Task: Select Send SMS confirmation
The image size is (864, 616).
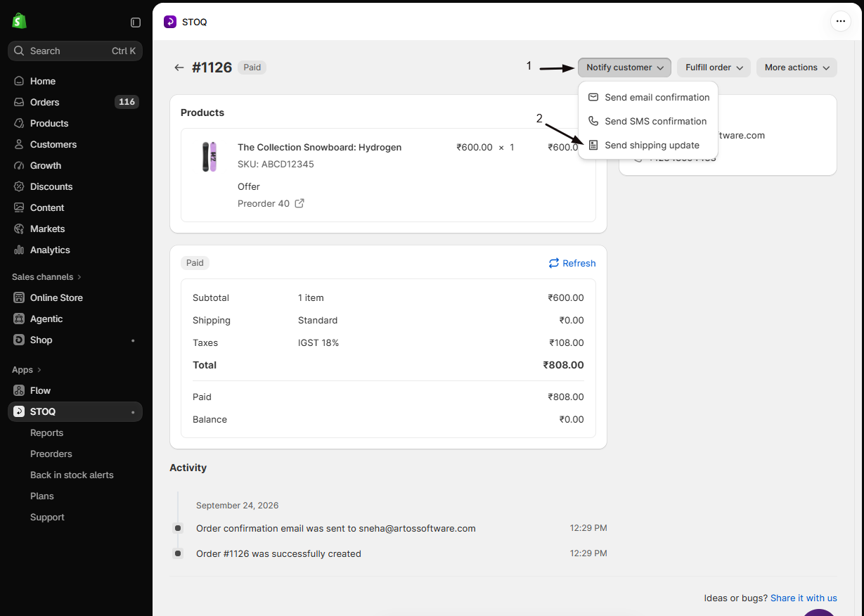Action: pos(648,121)
